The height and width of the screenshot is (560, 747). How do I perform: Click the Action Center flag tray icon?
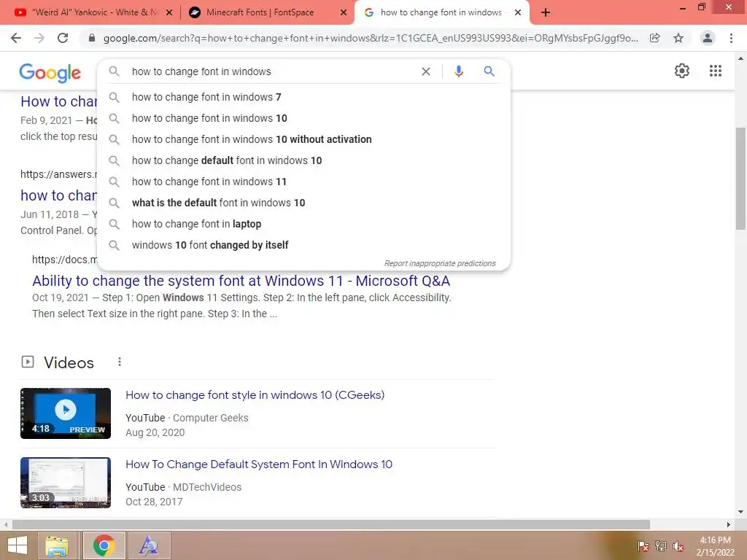tap(643, 545)
